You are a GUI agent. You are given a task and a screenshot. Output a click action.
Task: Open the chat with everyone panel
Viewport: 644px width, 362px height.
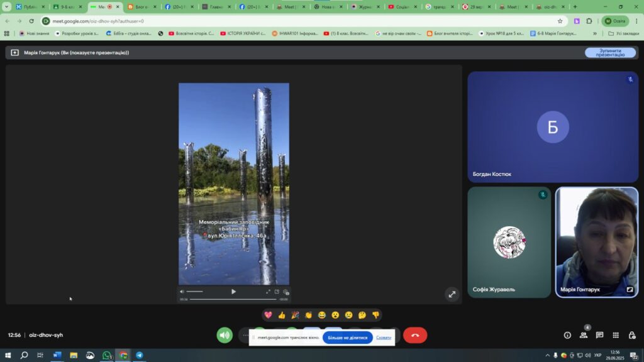point(599,336)
